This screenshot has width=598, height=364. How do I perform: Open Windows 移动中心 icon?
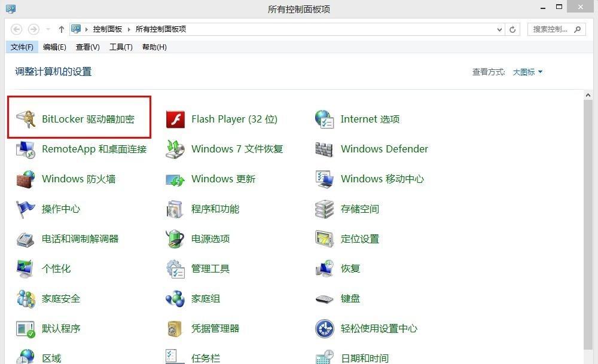(x=325, y=179)
